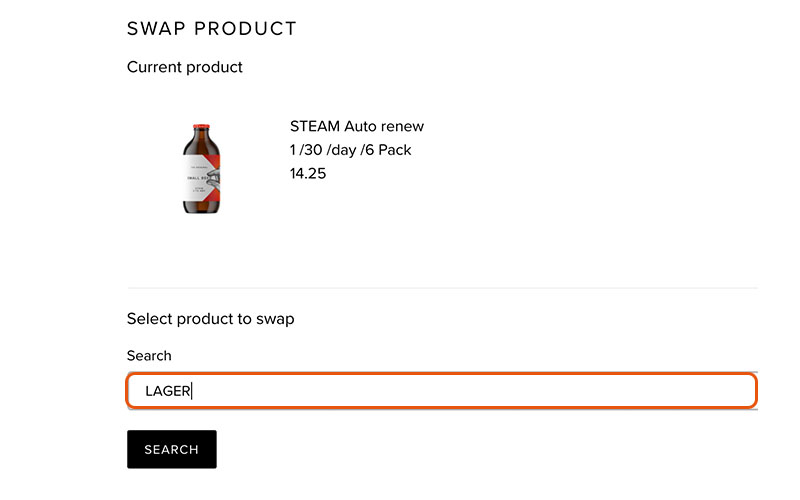Click the words Auto renew beside STEAM
The width and height of the screenshot is (800, 500).
click(384, 126)
